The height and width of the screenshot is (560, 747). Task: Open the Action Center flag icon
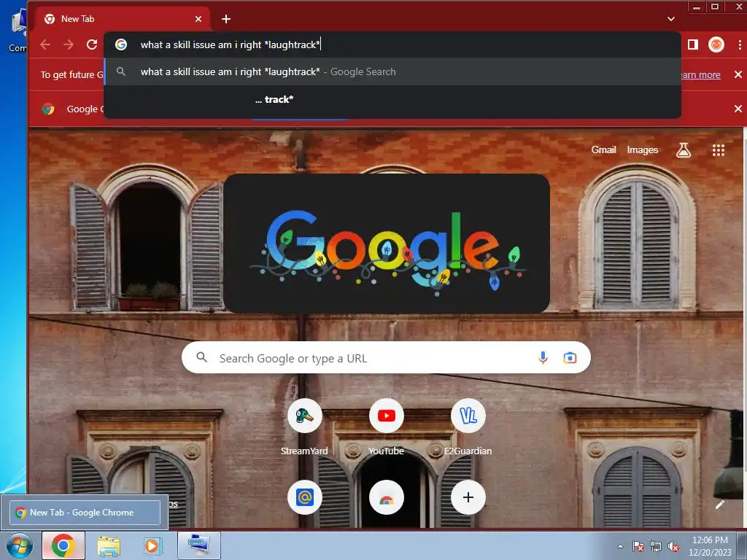(638, 547)
